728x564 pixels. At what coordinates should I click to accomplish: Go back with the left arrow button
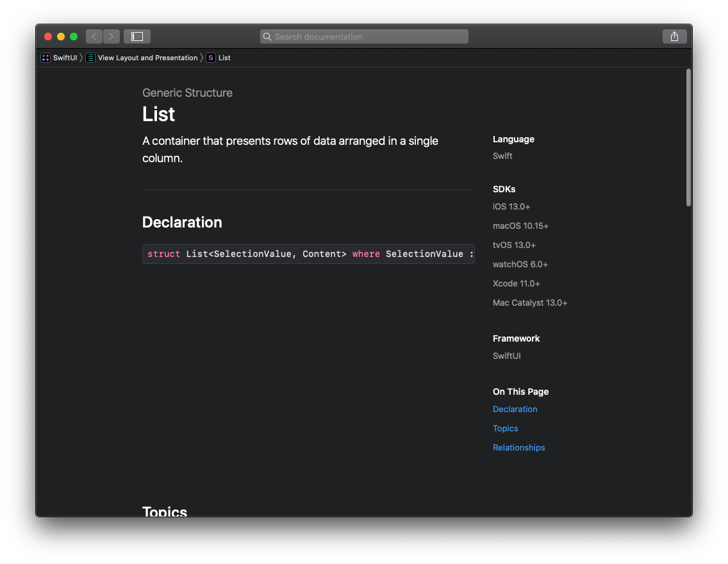point(94,36)
